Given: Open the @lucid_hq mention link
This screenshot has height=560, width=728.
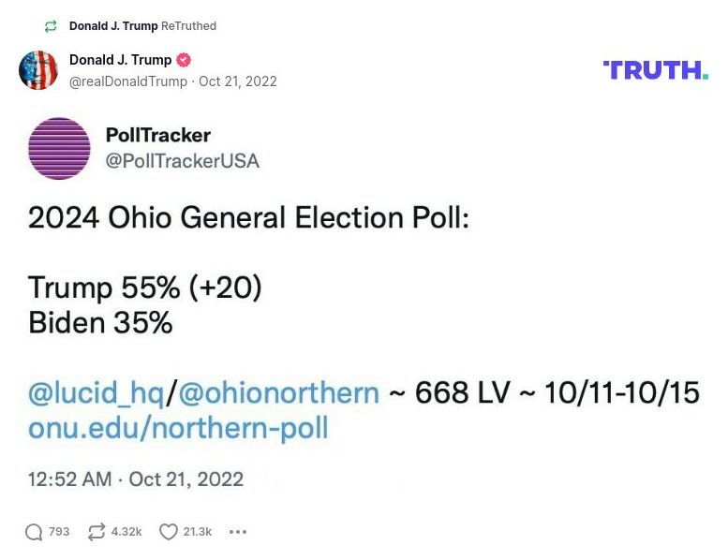Looking at the screenshot, I should [x=97, y=393].
